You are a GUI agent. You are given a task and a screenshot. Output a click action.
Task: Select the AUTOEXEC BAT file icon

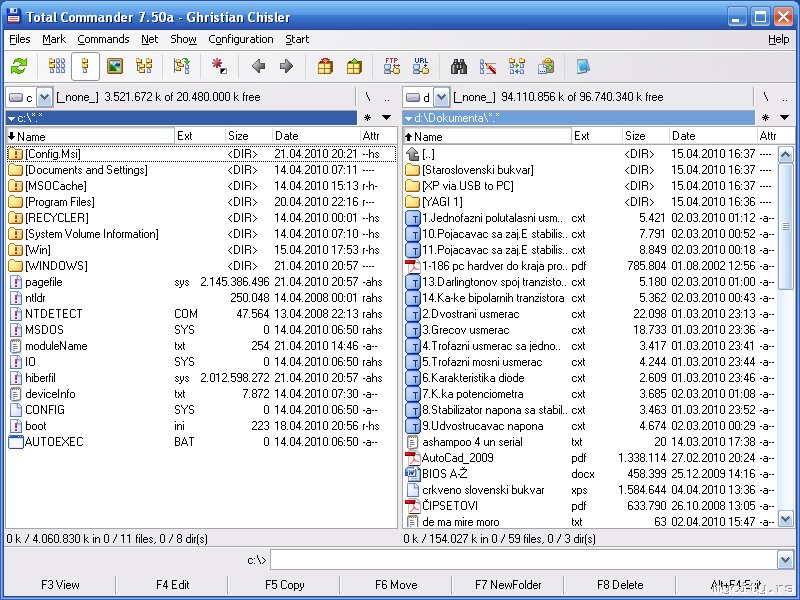point(16,442)
